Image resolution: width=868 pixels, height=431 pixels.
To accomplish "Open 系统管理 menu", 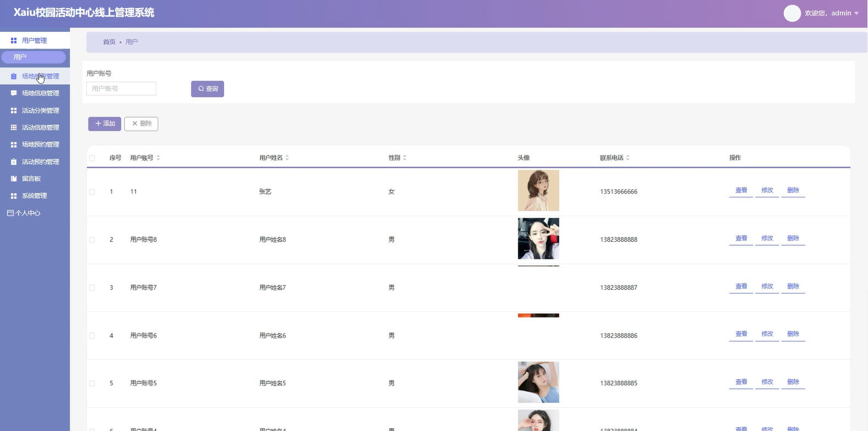I will coord(35,196).
